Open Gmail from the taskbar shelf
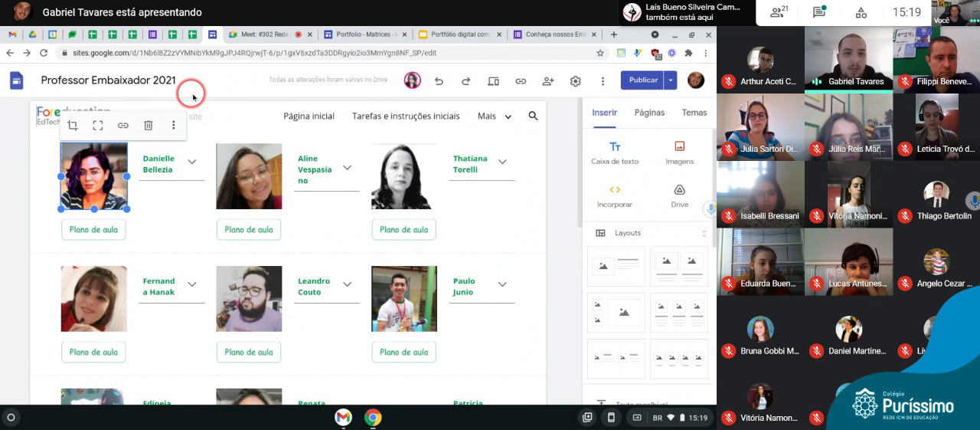Viewport: 980px width, 430px height. pyautogui.click(x=343, y=418)
